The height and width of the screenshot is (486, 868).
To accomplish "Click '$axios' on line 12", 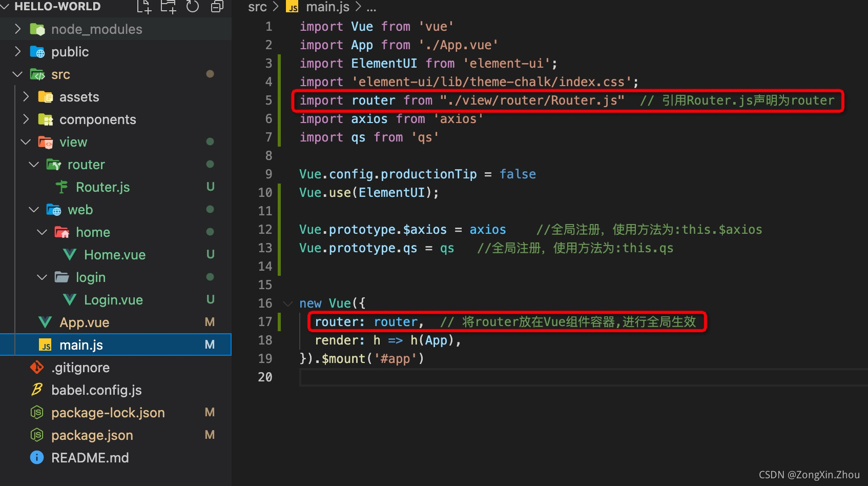I will pos(425,230).
